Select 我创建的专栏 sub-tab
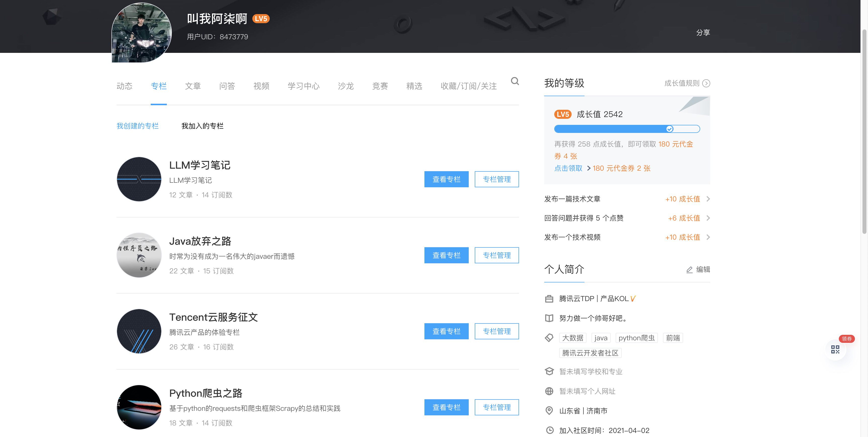868x437 pixels. click(x=137, y=126)
